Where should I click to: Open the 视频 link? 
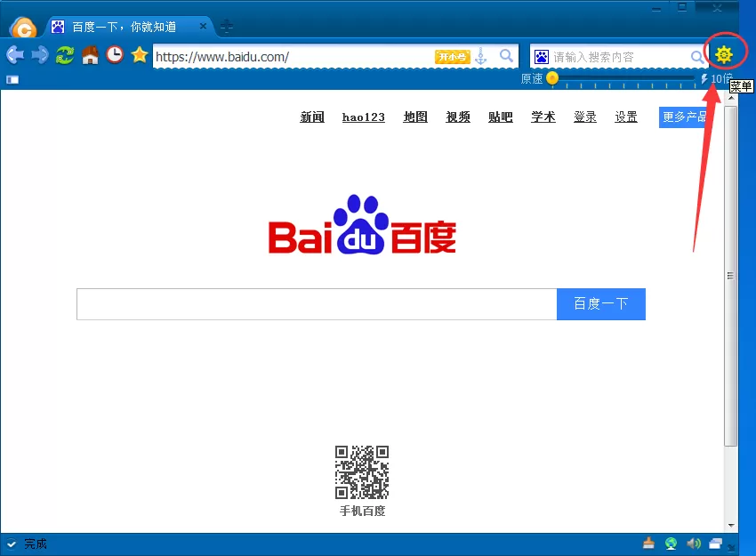pos(457,117)
